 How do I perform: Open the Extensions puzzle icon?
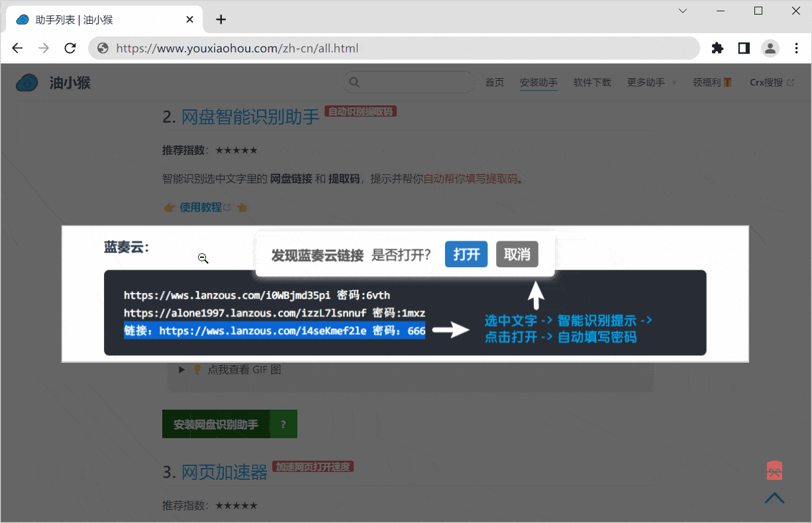point(717,48)
